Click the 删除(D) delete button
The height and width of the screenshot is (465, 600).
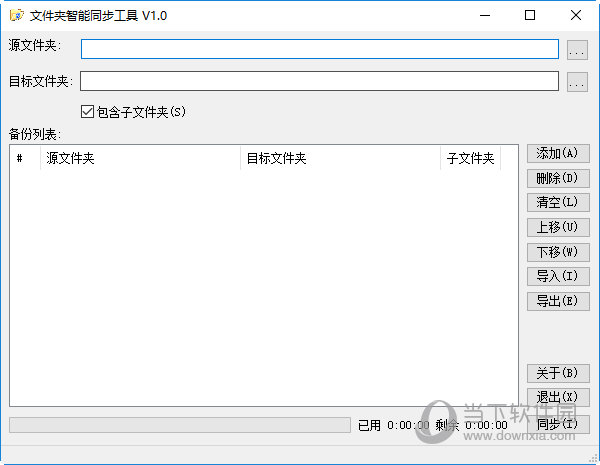558,178
